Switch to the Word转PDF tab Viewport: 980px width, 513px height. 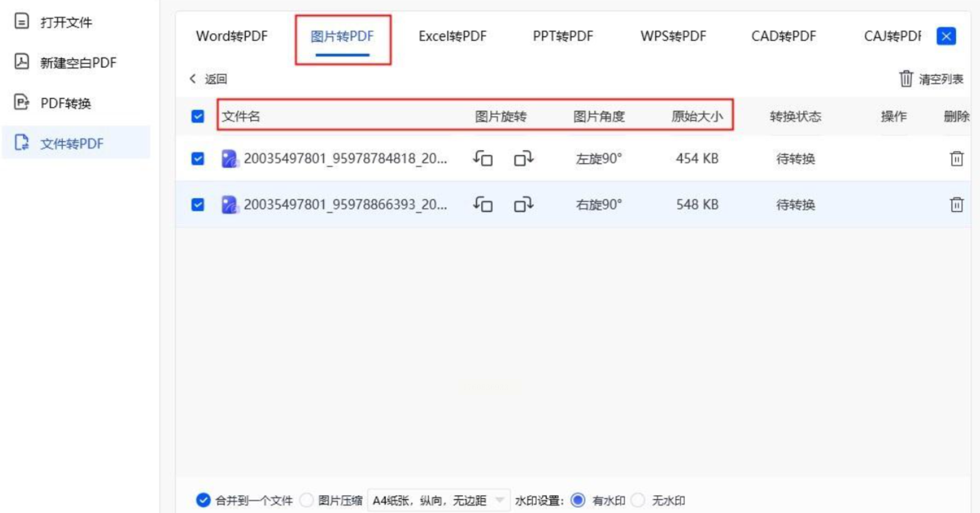coord(232,36)
